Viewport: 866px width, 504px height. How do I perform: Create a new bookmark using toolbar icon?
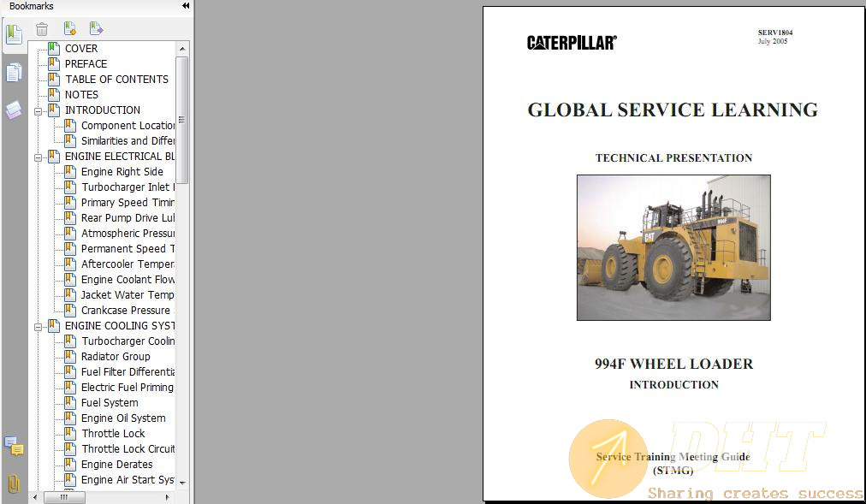tap(69, 28)
